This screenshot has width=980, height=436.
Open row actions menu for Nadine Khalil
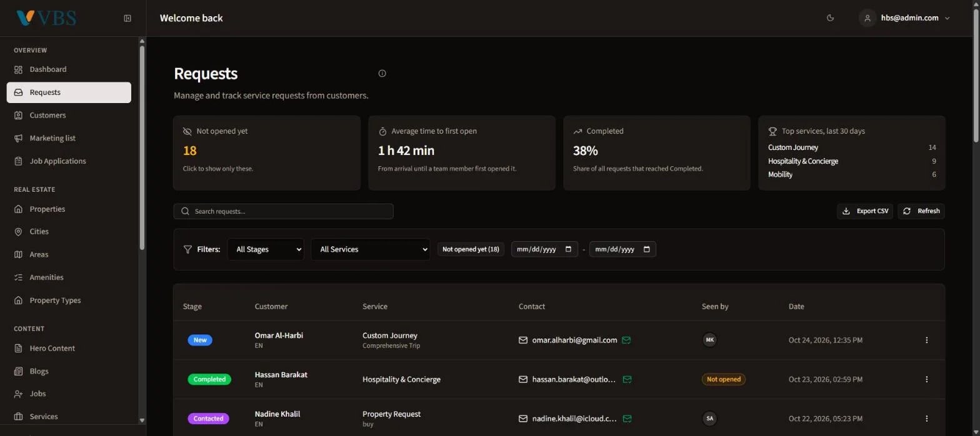pyautogui.click(x=926, y=419)
